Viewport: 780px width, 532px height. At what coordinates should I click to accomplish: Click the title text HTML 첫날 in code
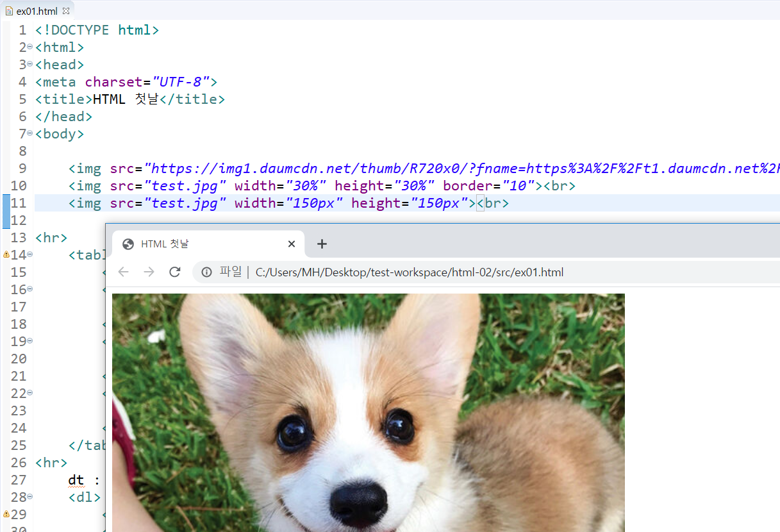126,99
